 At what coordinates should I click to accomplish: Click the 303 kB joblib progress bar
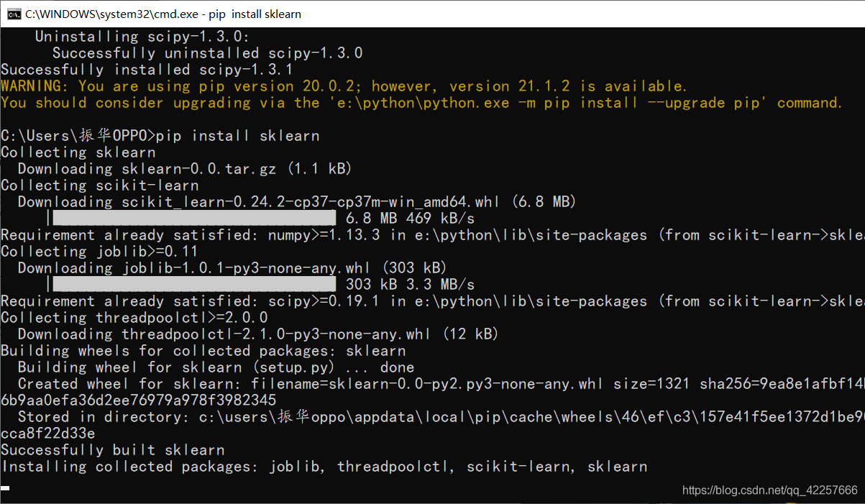coord(194,284)
